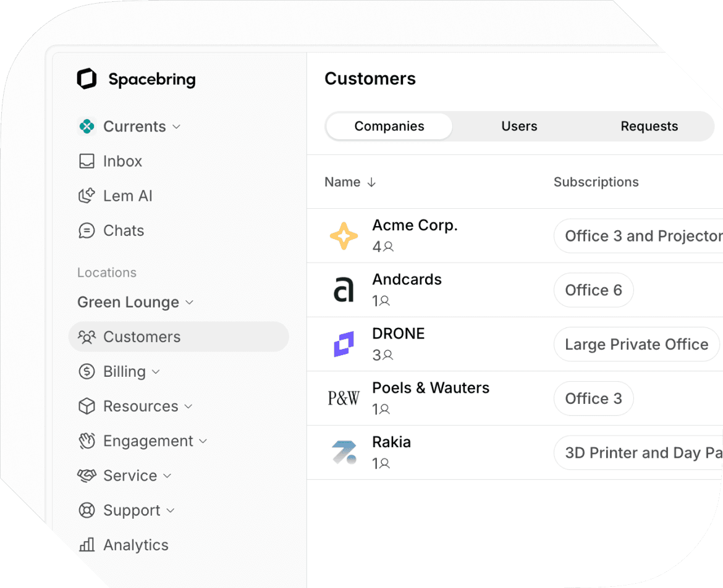Open the 3D Printer and Day Pass chip
Viewport: 723px width, 588px height.
(x=638, y=453)
